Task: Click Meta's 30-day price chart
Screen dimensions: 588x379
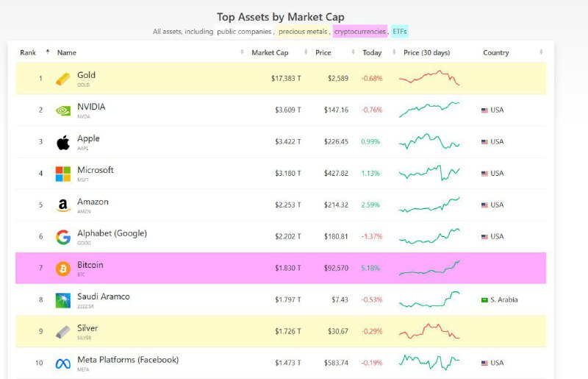Action: coord(429,363)
